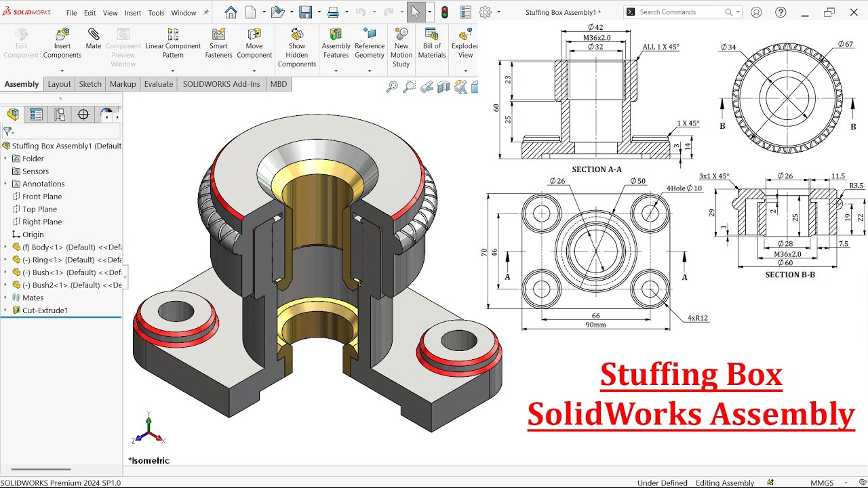Image resolution: width=868 pixels, height=488 pixels.
Task: Click the Reference Geometry icon
Action: pyautogui.click(x=370, y=34)
